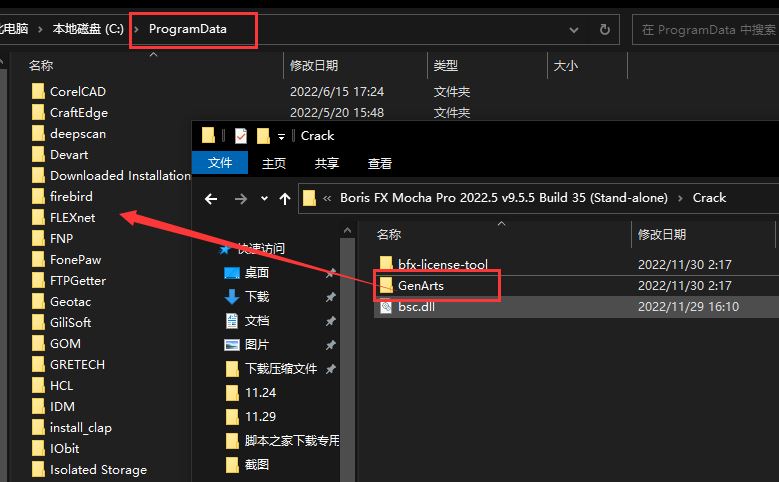Sort ProgramData by 修改日期 column
Viewport: 779px width, 482px height.
pyautogui.click(x=313, y=66)
